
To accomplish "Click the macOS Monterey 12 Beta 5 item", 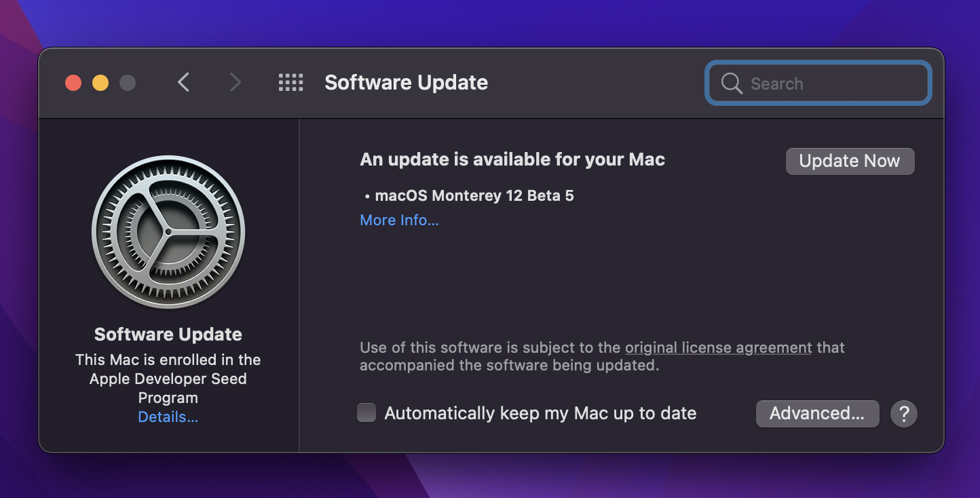I will coord(474,196).
